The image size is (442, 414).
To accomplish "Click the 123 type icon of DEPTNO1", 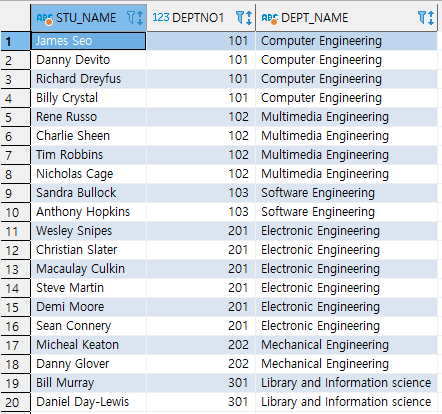I will pos(161,17).
